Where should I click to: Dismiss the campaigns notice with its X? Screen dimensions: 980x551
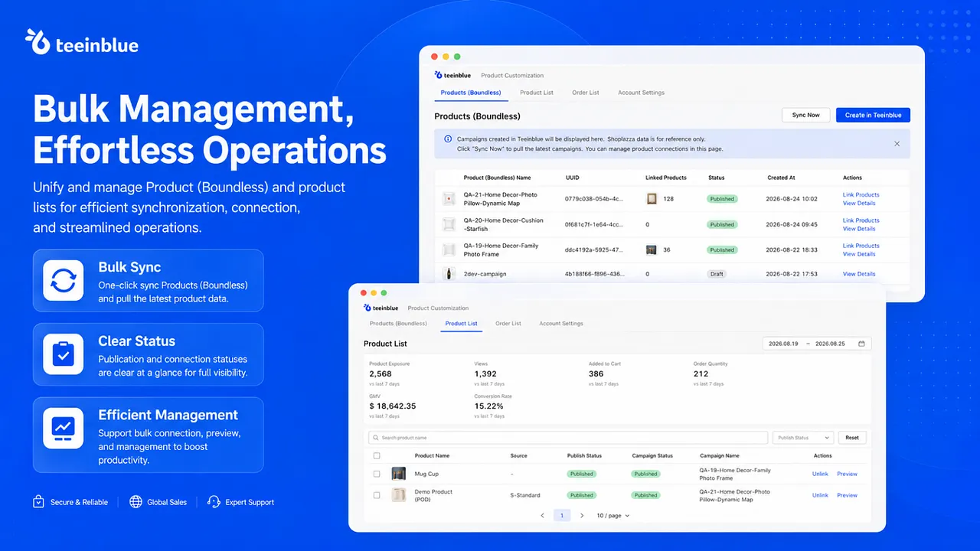point(897,144)
